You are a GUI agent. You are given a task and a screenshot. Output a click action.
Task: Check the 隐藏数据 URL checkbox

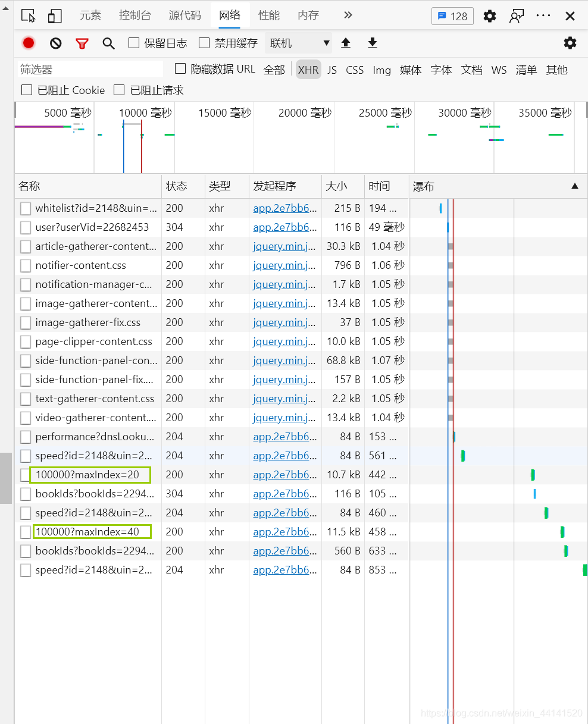click(180, 69)
